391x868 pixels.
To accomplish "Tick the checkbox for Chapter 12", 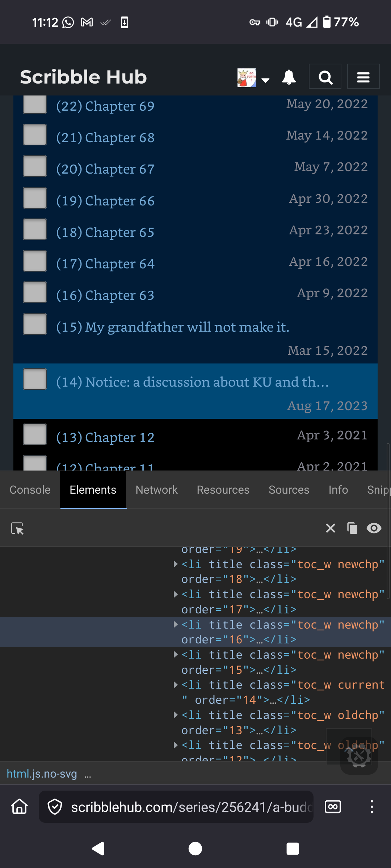I will point(35,434).
